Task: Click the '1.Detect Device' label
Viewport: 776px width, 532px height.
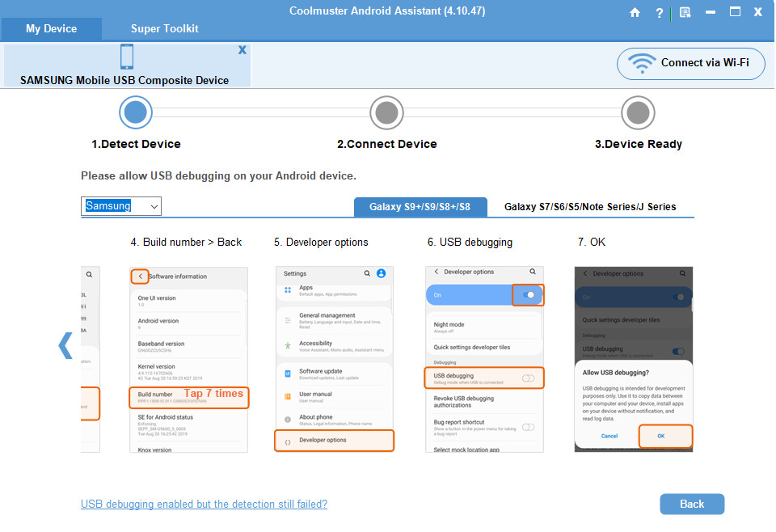Action: (136, 144)
